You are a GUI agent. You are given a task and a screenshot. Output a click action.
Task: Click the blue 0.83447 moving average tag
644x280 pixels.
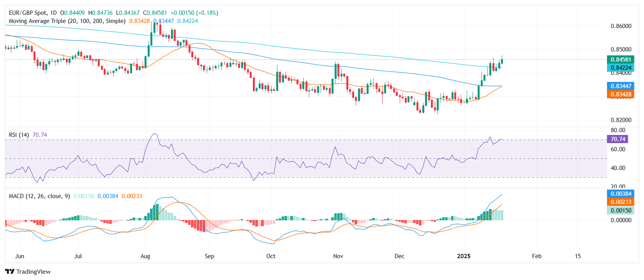(620, 86)
